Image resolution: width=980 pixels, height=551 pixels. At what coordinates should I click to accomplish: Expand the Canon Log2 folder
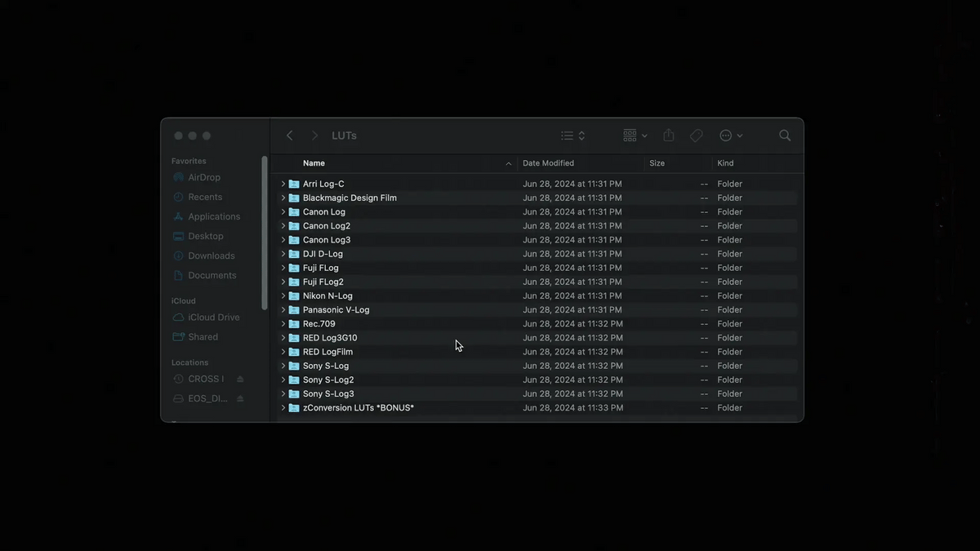coord(283,225)
